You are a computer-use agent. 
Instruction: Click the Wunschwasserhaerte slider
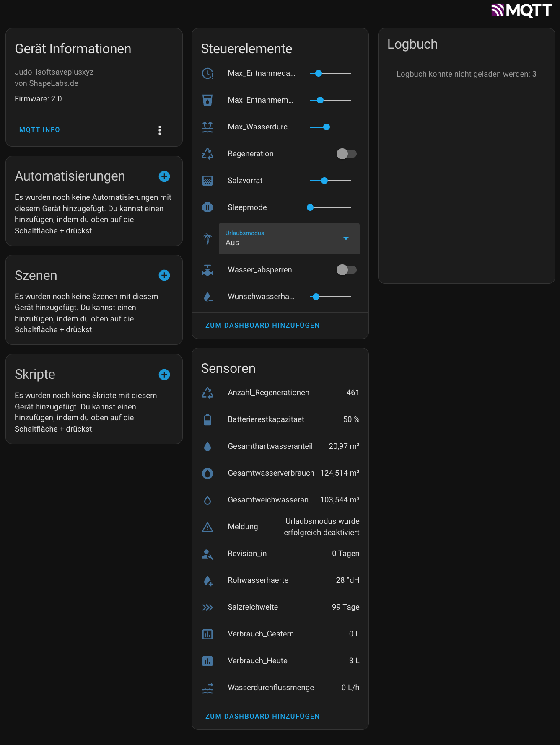click(330, 297)
